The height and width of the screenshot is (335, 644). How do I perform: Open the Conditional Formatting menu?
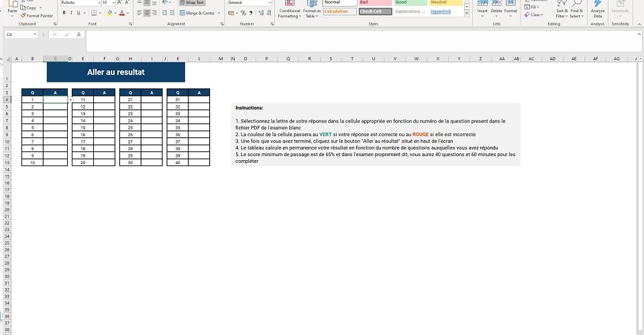(x=290, y=10)
